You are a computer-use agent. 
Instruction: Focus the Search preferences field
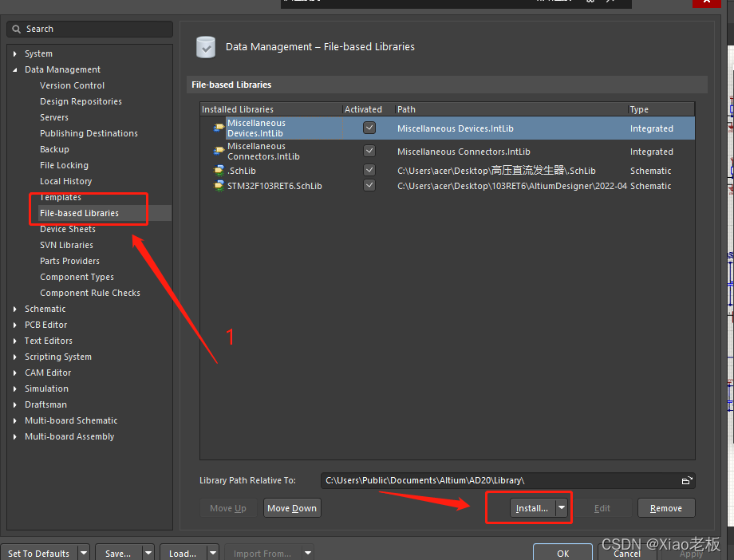(90, 29)
